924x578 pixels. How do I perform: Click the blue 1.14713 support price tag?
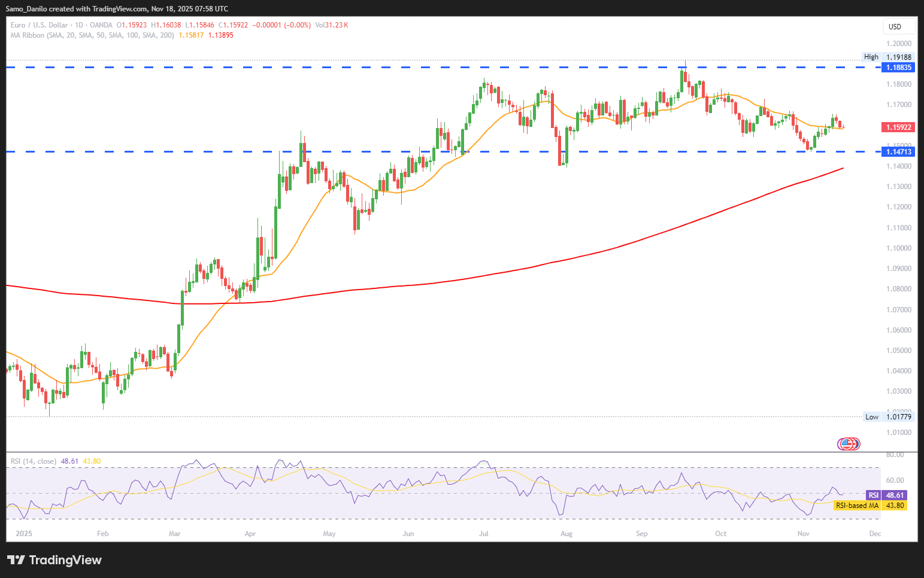tap(898, 152)
